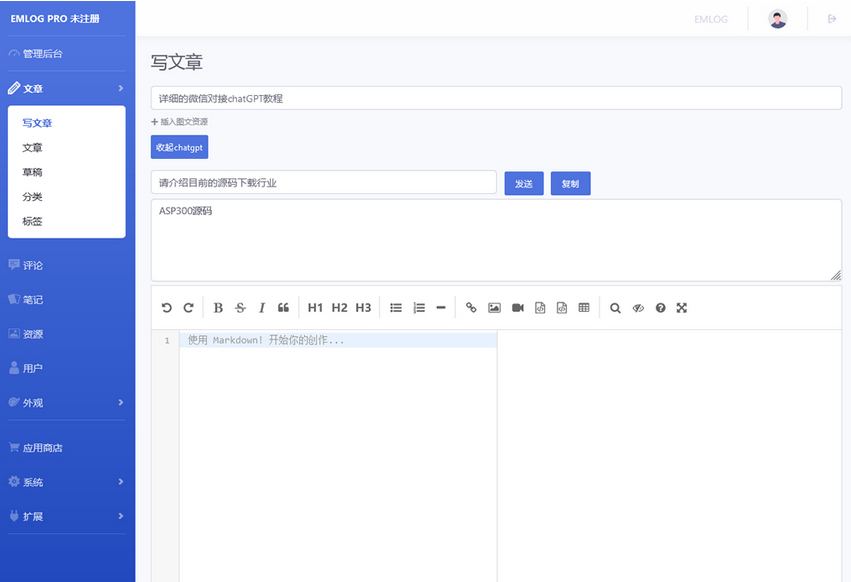Screen dimensions: 851x582
Task: Insert a hyperlink
Action: [471, 308]
